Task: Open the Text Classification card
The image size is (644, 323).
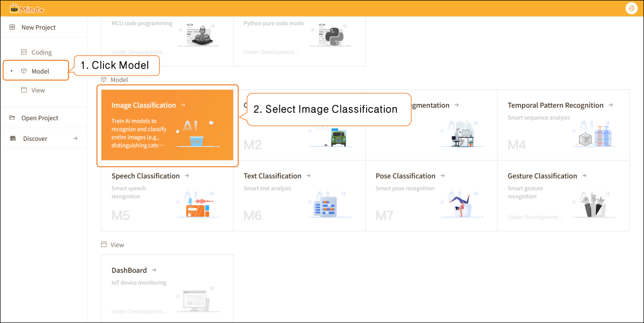Action: click(x=299, y=196)
